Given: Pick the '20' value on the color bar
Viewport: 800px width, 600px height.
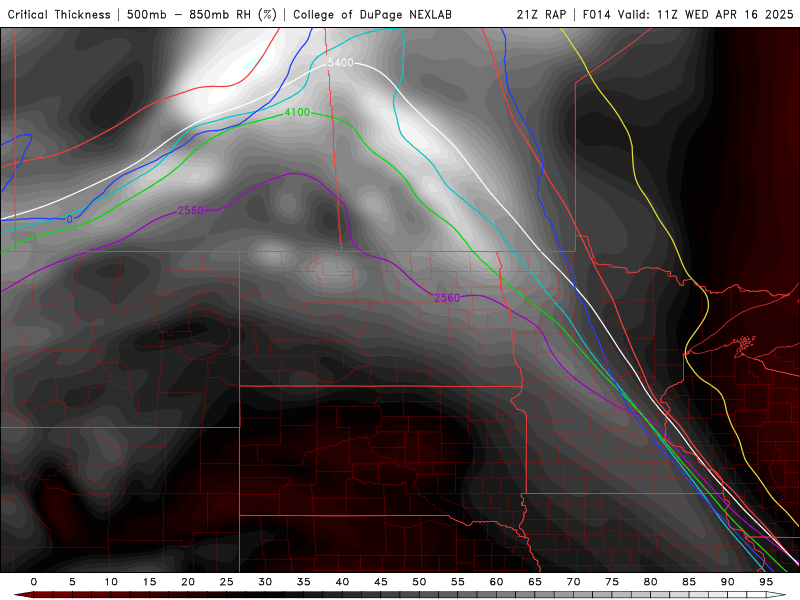Looking at the screenshot, I should click(188, 582).
